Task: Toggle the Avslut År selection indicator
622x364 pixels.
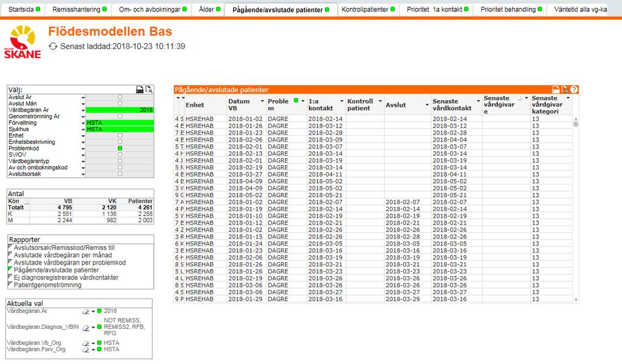Action: (120, 97)
